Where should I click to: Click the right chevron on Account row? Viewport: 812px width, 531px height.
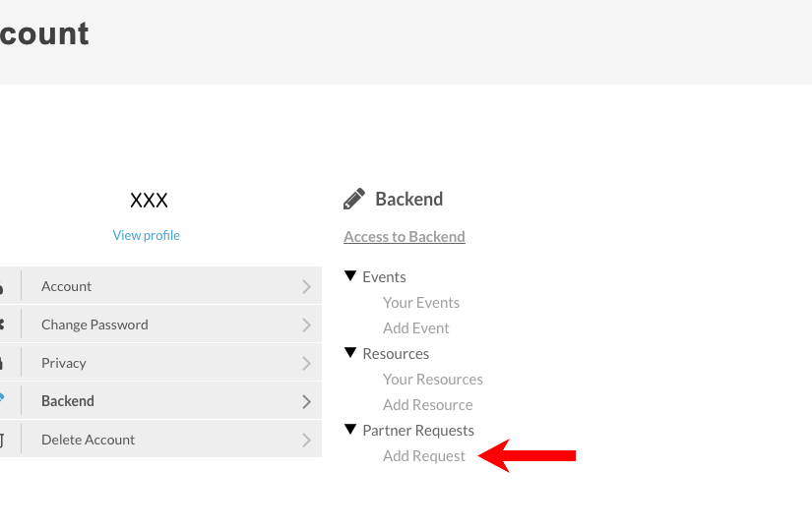(306, 287)
